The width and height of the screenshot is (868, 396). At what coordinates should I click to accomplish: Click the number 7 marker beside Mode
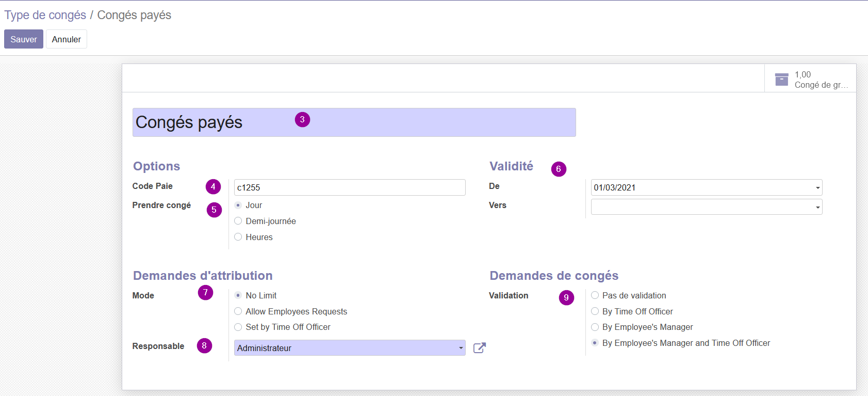tap(205, 293)
